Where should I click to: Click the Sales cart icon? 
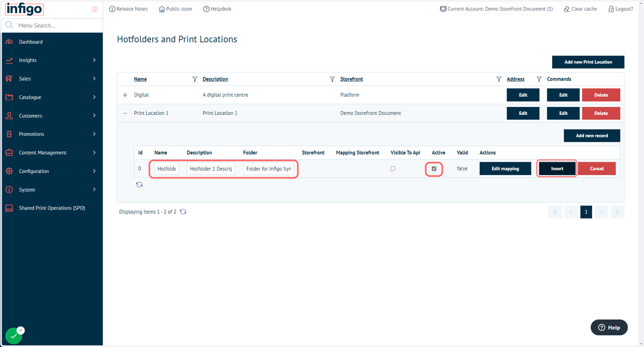pos(9,78)
